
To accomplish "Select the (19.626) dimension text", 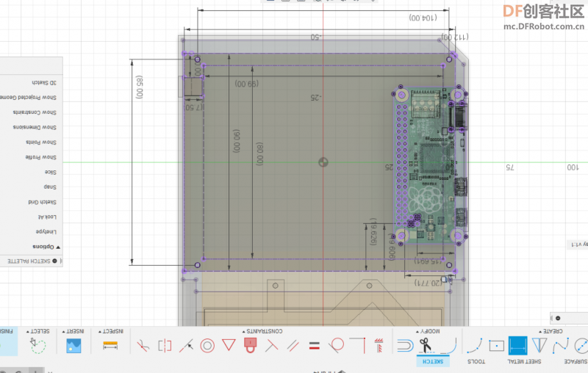I will [x=373, y=232].
